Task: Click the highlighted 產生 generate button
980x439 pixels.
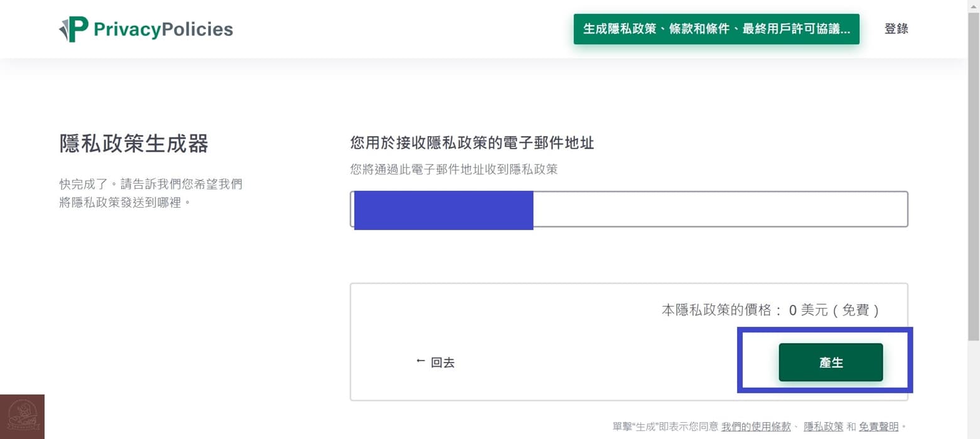Action: point(830,362)
